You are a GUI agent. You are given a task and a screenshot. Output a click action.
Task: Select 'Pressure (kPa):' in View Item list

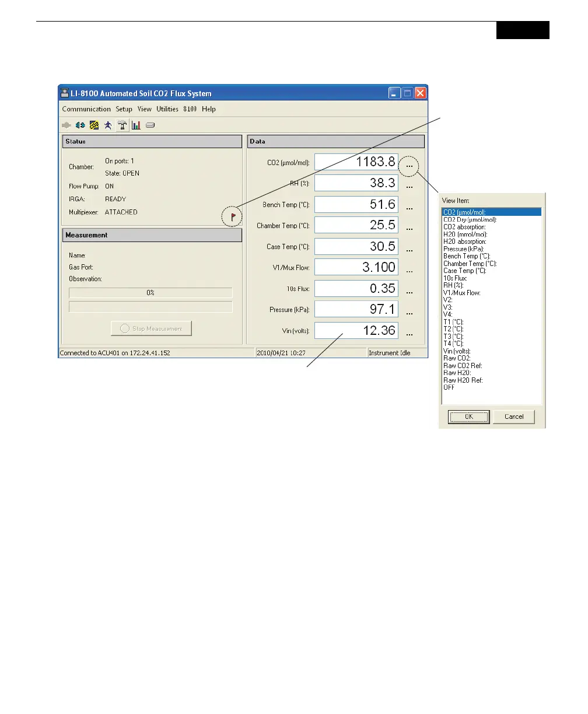point(492,249)
